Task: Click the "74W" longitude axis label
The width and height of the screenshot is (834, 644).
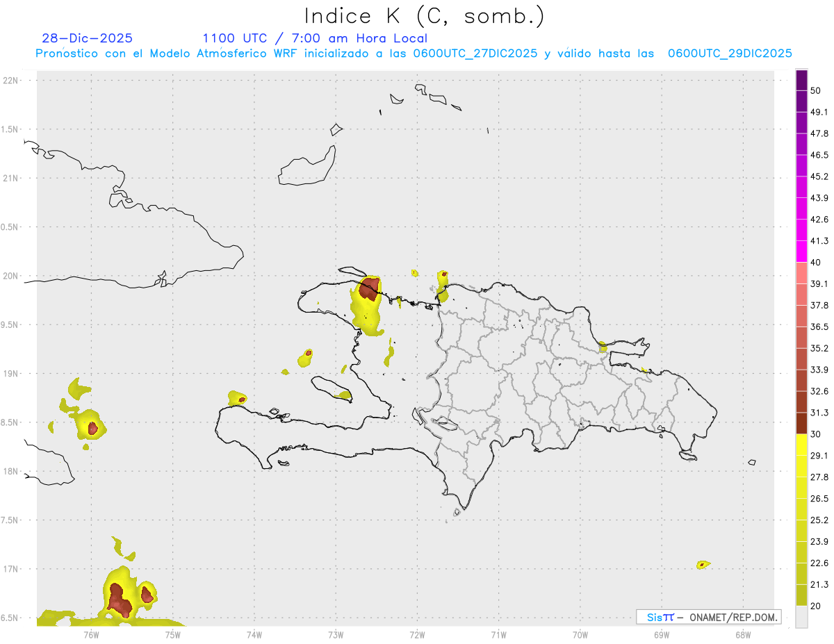Action: (x=254, y=634)
